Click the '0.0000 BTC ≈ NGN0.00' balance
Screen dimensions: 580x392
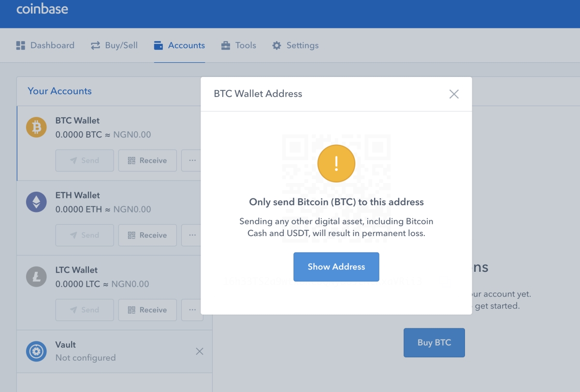coord(103,135)
